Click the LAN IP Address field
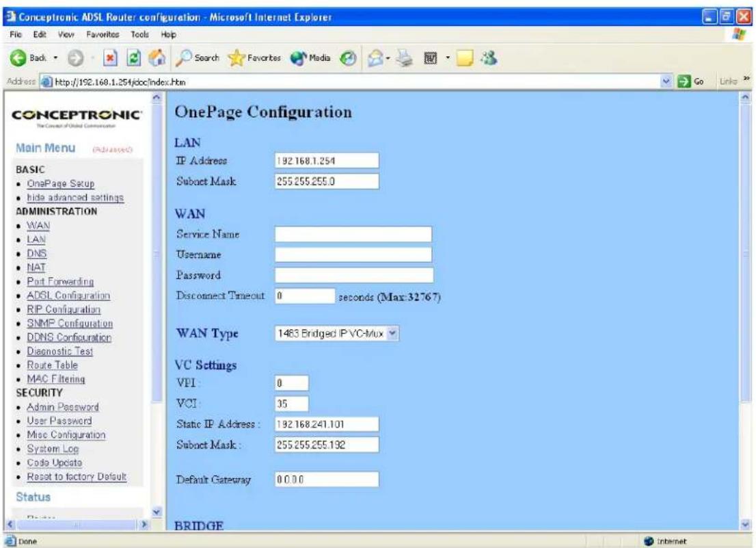The image size is (756, 548). 327,161
